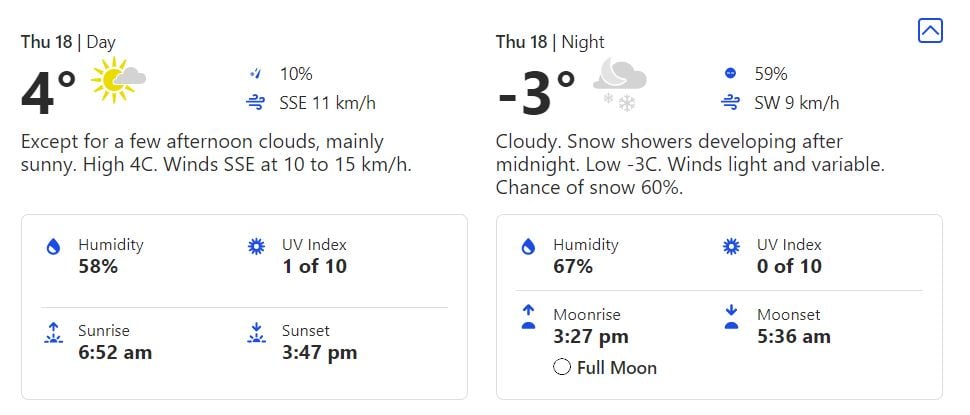Click the cloudy night snow icon
Image resolution: width=970 pixels, height=415 pixels.
pos(619,84)
